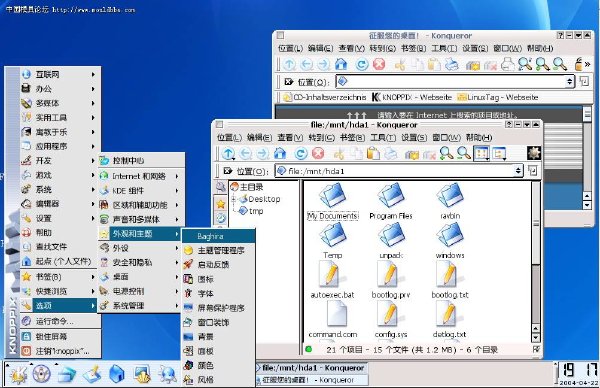Viewport: 600px width, 388px height.
Task: Select 主目录 root in the sidebar tree
Action: [247, 187]
